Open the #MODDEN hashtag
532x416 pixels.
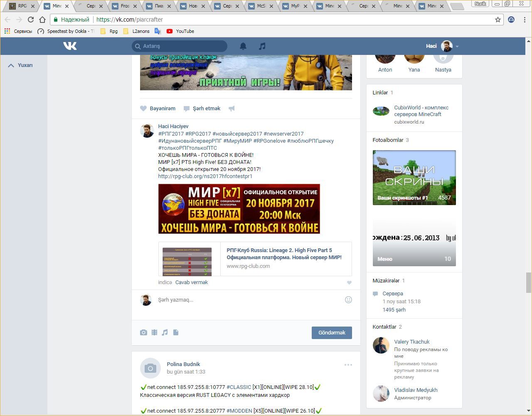click(x=239, y=411)
